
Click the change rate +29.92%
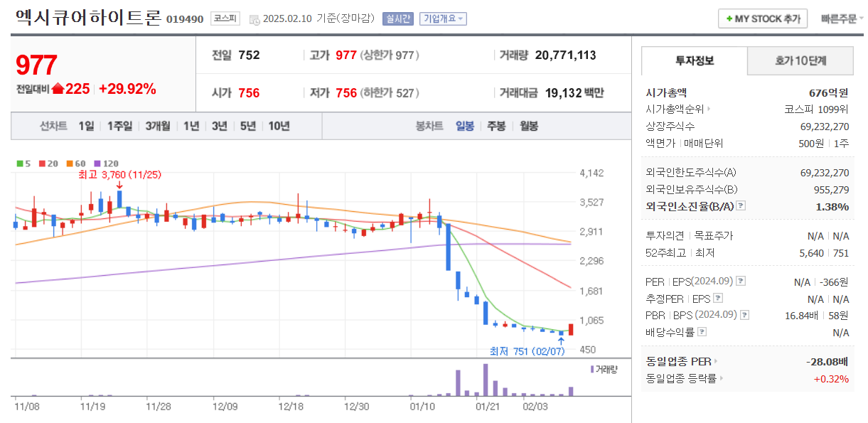point(127,89)
